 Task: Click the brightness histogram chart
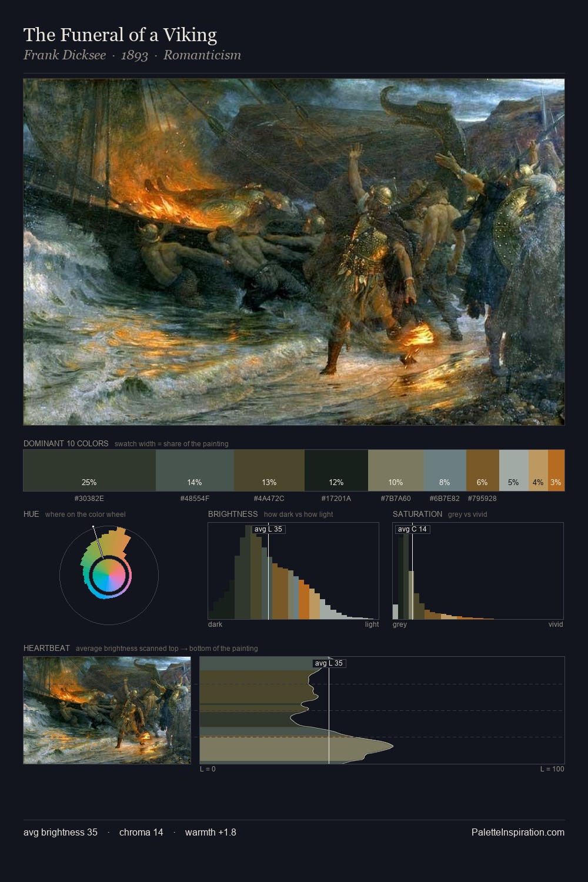click(x=293, y=571)
